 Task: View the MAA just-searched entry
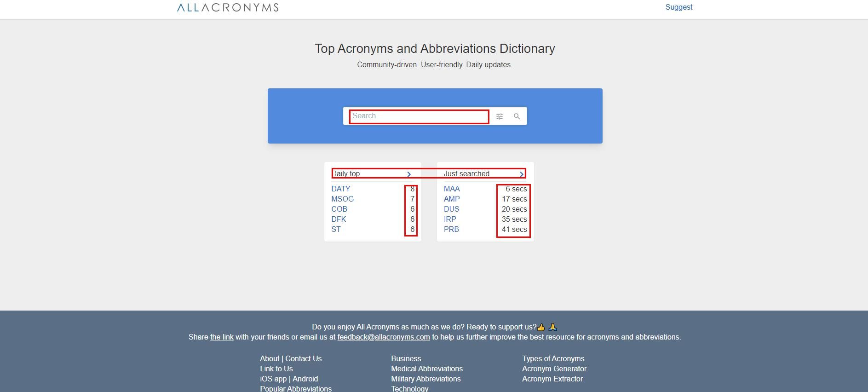point(452,189)
